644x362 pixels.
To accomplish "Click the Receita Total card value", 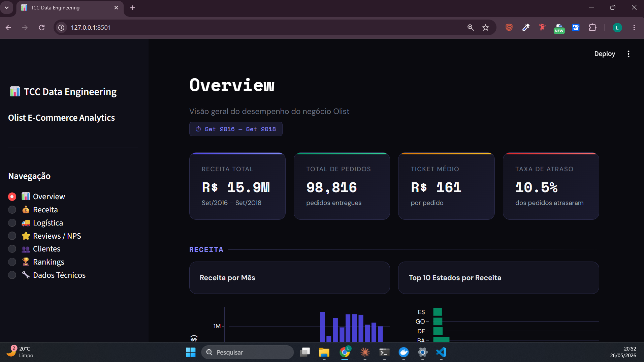I will (x=236, y=187).
